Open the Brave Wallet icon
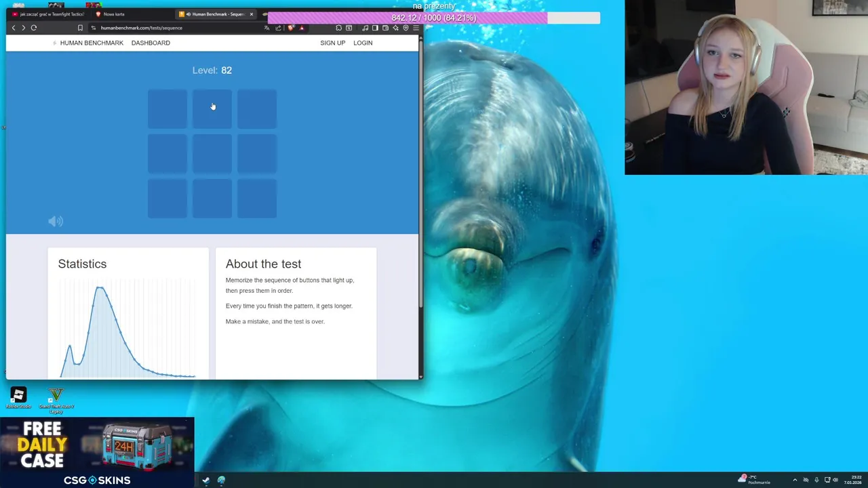868x488 pixels. point(385,28)
